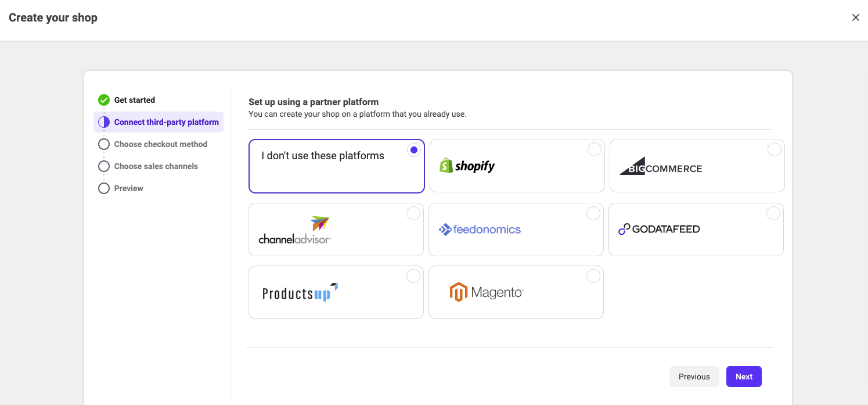Click the BigCommerce logo
The image size is (868, 405).
click(x=661, y=167)
